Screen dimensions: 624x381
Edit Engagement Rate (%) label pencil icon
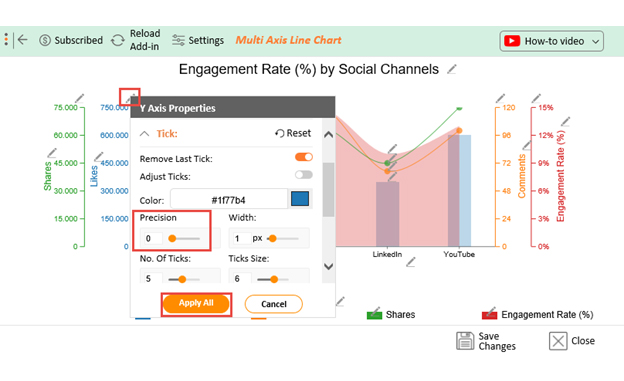[x=566, y=121]
